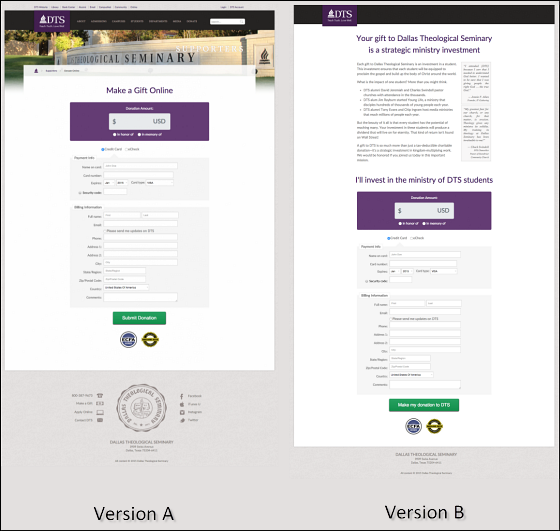Check 'Please send me updates' in Version A
The width and height of the screenshot is (560, 531).
pyautogui.click(x=105, y=231)
